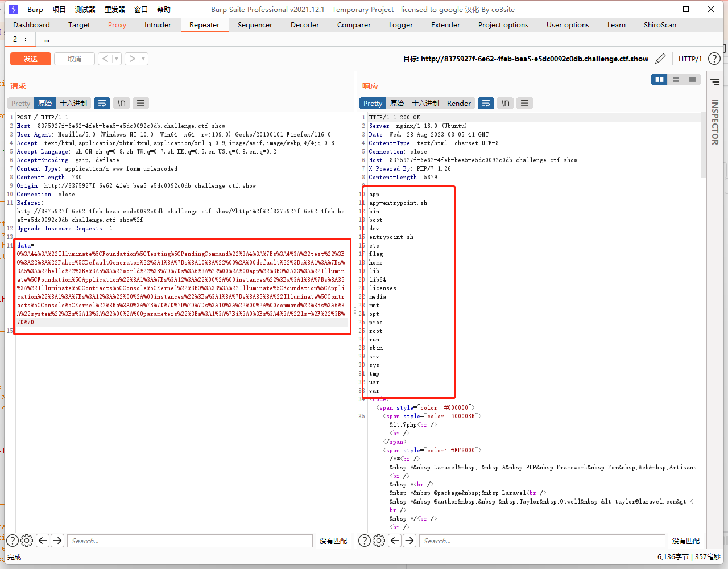Jump to next match in response search
The image size is (728, 569).
(409, 541)
